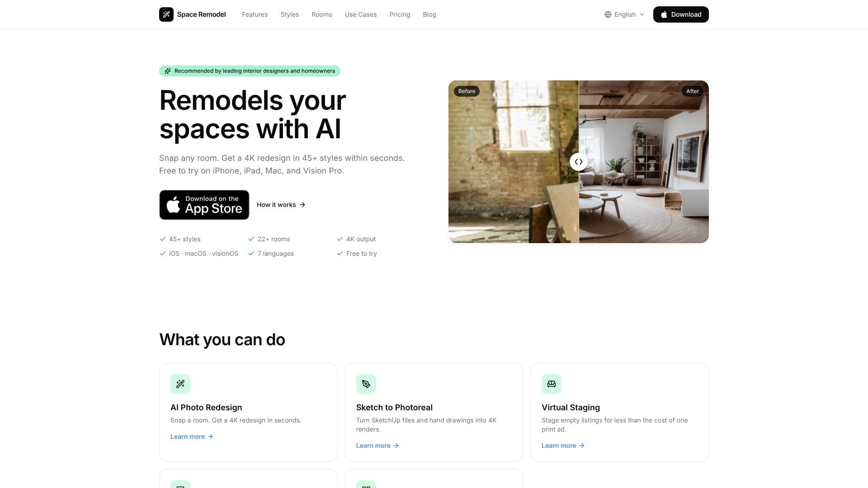Click the checkmark beside 22+ rooms

pos(251,239)
